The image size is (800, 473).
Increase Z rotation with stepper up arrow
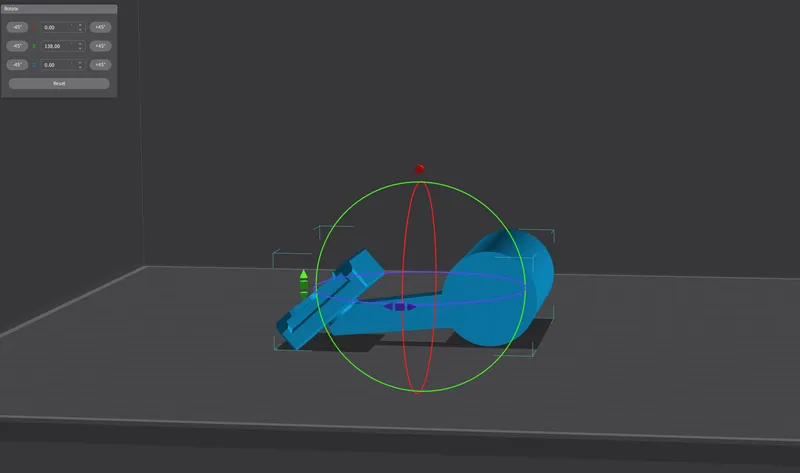pyautogui.click(x=80, y=63)
